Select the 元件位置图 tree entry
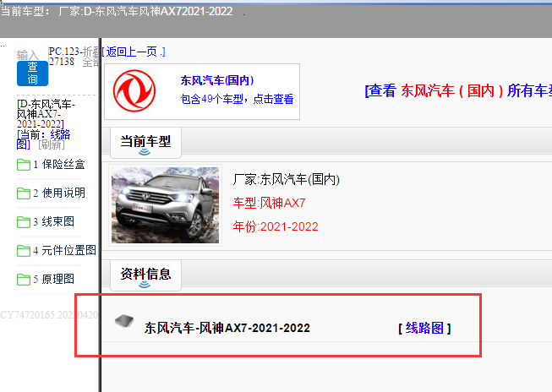This screenshot has width=552, height=392. pos(65,251)
